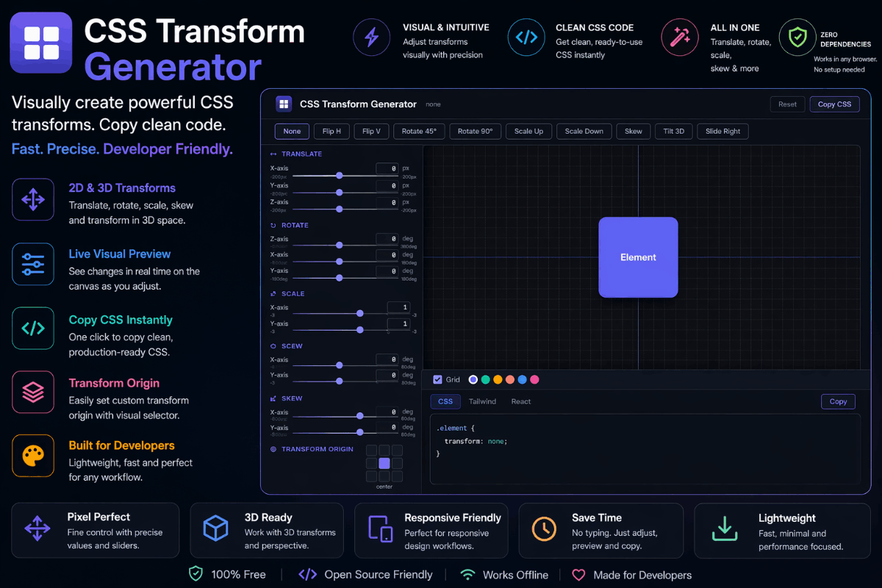The image size is (882, 588).
Task: Apply the None preset
Action: click(292, 131)
